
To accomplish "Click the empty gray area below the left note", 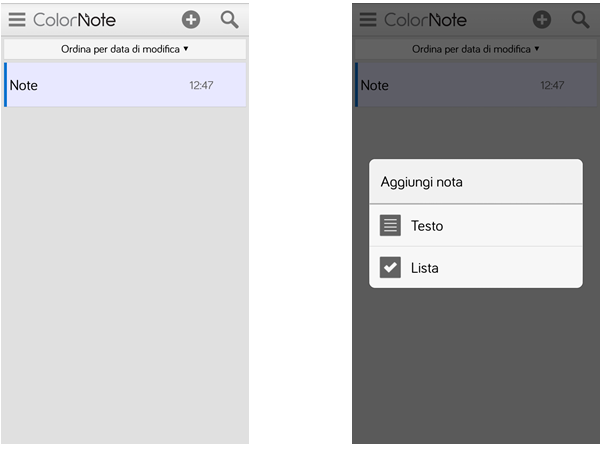I will tap(125, 276).
